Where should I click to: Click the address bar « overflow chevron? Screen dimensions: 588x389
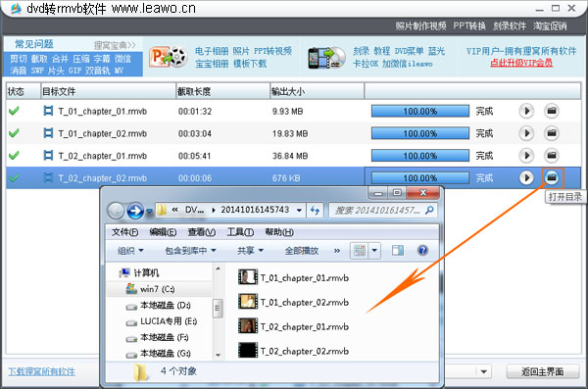(174, 210)
